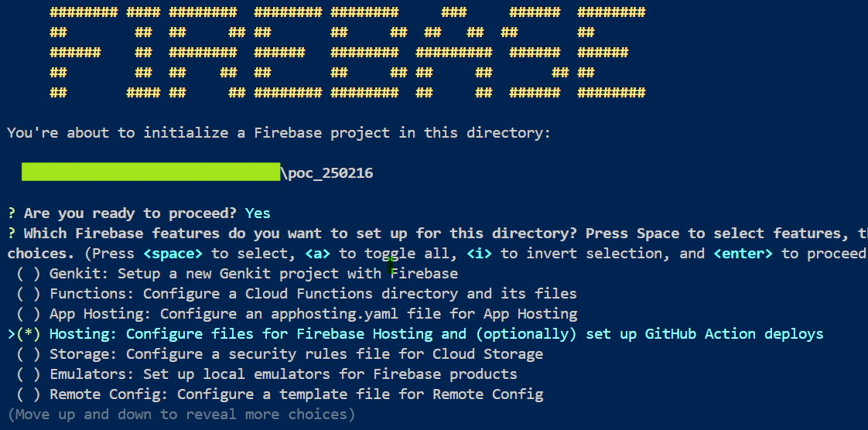Toggle the Genkit option checkbox

(28, 273)
